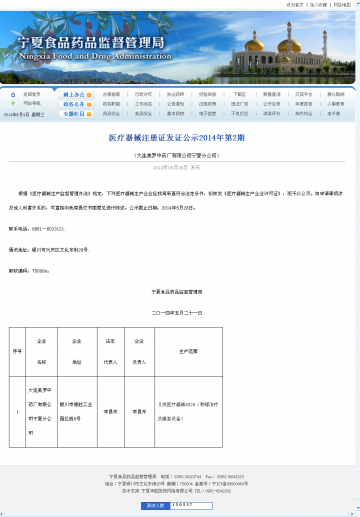The image size is (360, 517).
Task: Open the 违法广告 menu item
Action: pos(239,104)
